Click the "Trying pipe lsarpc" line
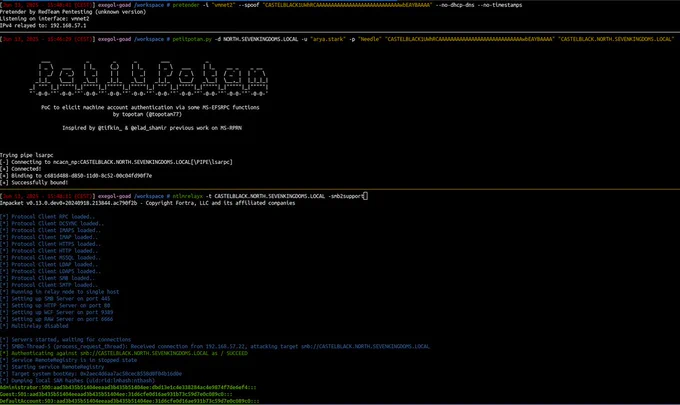Screen dimensions: 680x405 click(x=26, y=155)
